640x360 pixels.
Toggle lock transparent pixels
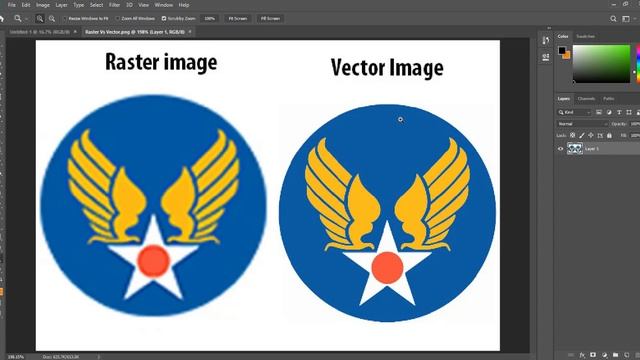click(x=573, y=135)
